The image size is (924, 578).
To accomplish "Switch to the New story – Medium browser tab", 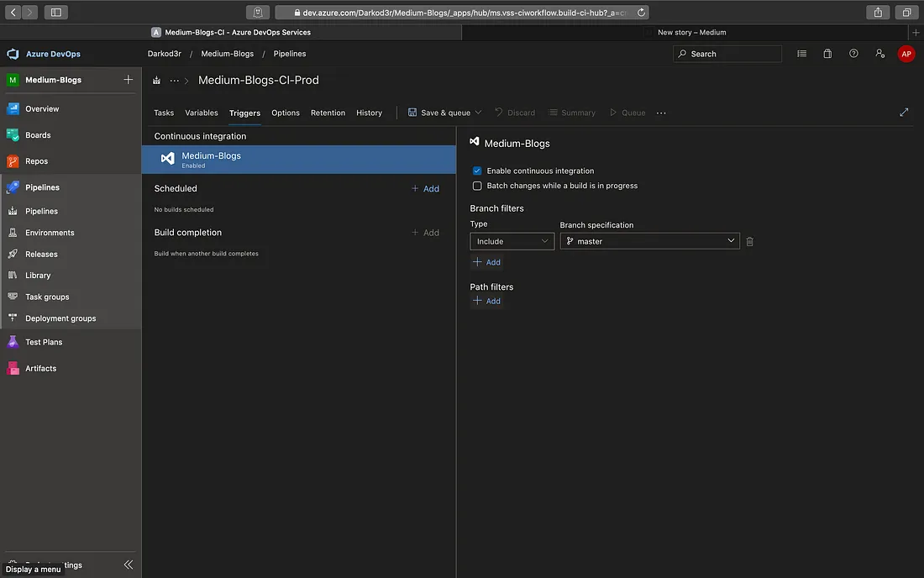I will [691, 33].
